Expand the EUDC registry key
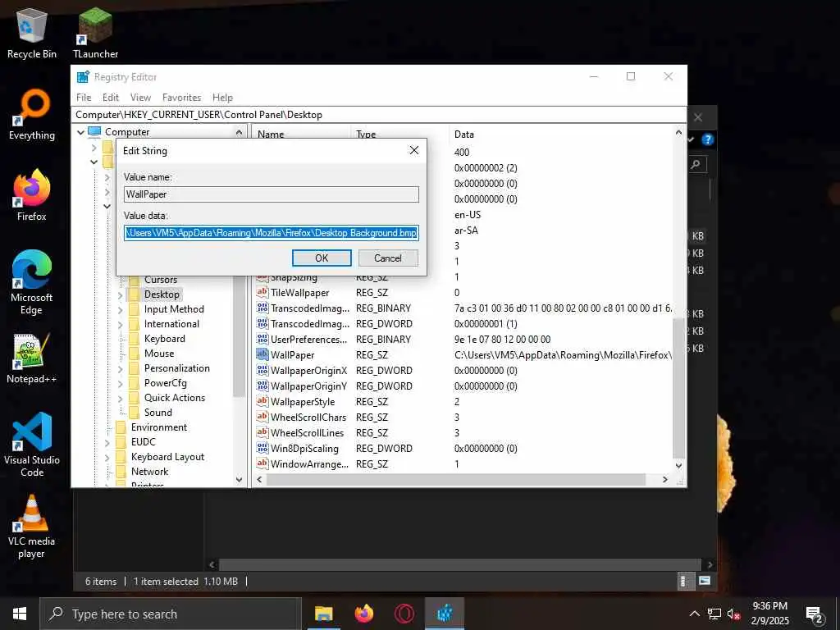The height and width of the screenshot is (630, 840). [107, 442]
